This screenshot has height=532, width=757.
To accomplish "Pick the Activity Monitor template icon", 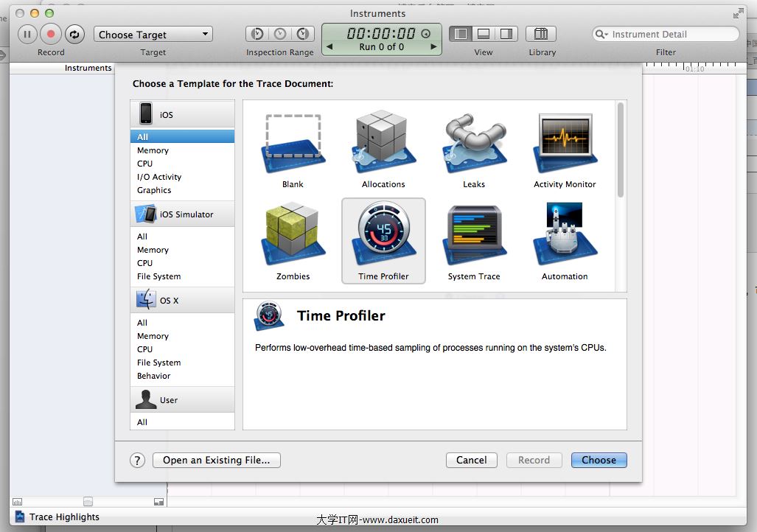I will (565, 144).
